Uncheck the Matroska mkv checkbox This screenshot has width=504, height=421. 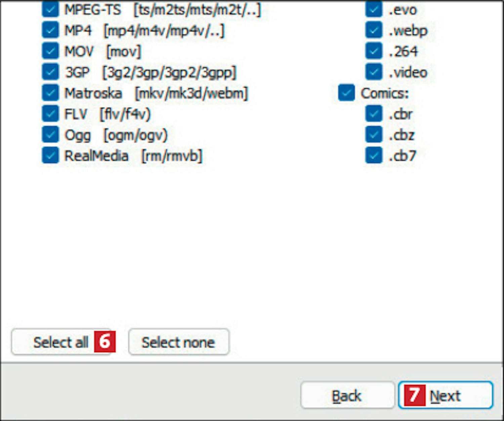point(50,93)
